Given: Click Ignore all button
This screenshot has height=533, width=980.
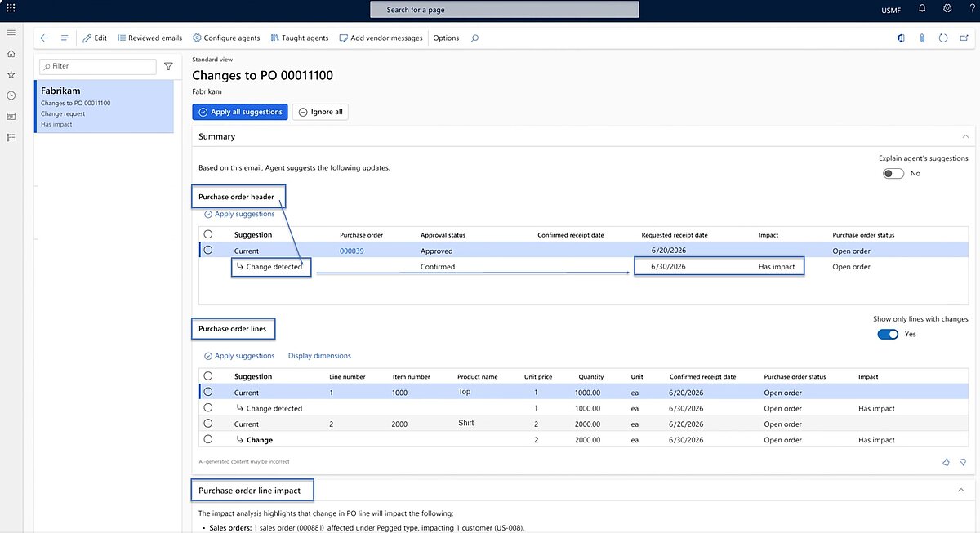Looking at the screenshot, I should [320, 112].
